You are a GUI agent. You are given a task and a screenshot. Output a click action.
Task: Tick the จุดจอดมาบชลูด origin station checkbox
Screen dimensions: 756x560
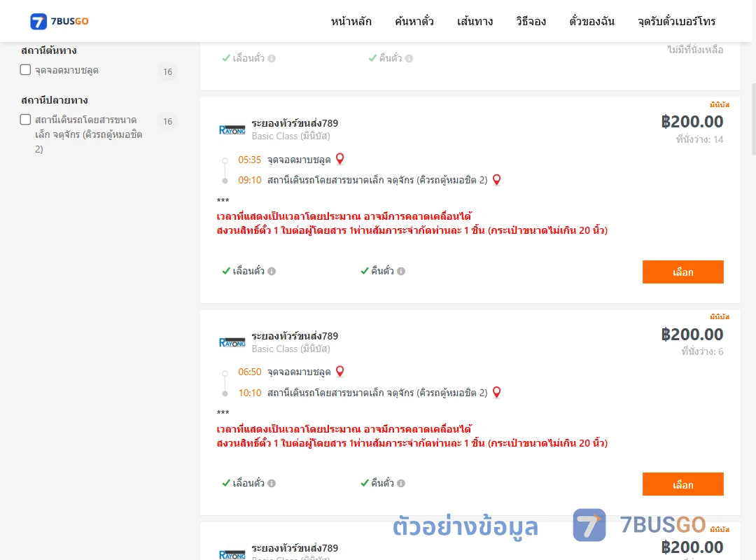point(26,69)
